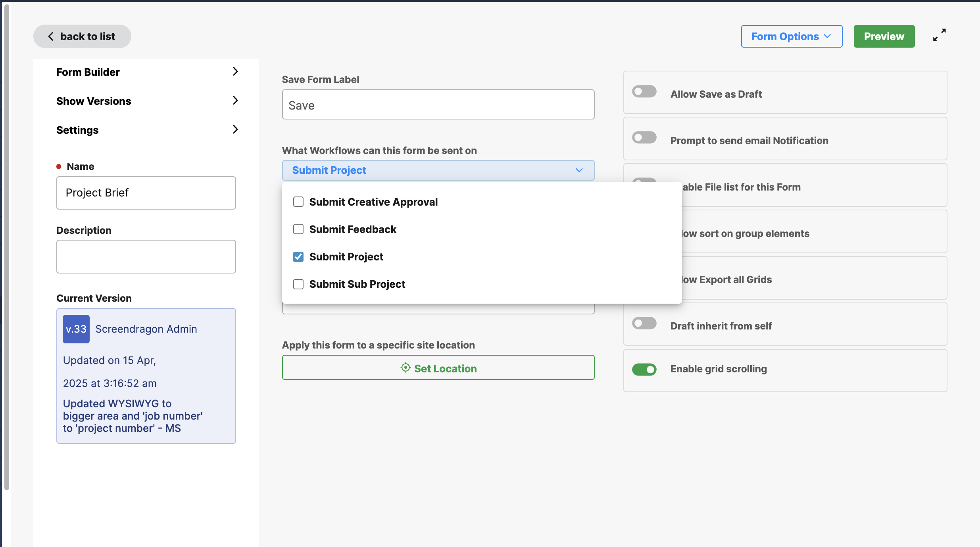
Task: Check the Submit Creative Approval checkbox
Action: [298, 202]
